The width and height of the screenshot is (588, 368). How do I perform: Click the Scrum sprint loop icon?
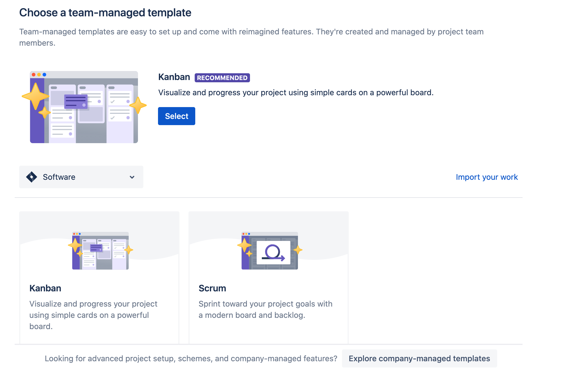point(273,252)
